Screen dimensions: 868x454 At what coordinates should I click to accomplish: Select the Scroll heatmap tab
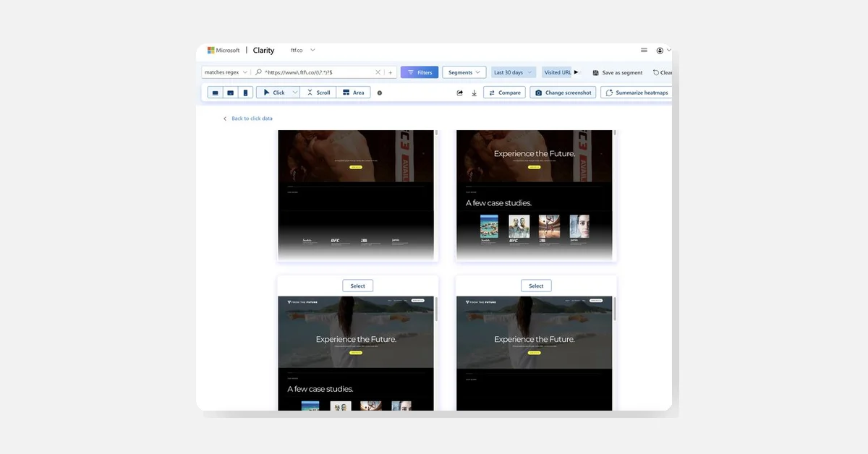point(318,93)
